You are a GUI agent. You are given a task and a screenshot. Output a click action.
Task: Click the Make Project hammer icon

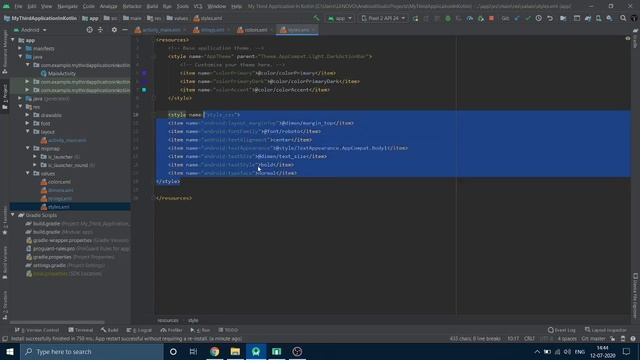[316, 18]
